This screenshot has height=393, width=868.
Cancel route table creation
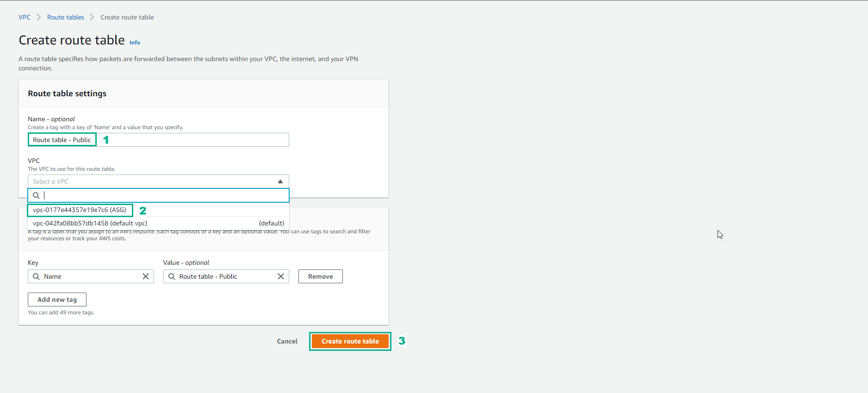point(287,341)
